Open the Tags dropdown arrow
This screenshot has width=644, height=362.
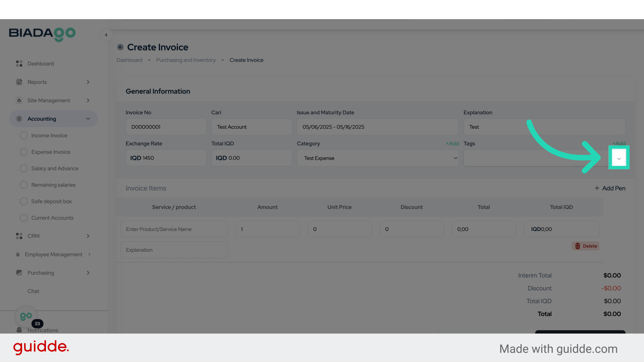pos(619,158)
